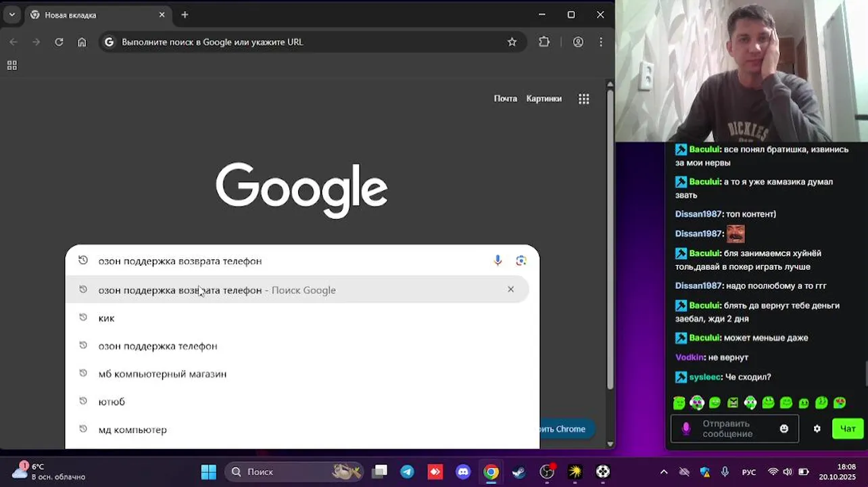This screenshot has width=868, height=487.
Task: Click username 'Vodkin' in chat
Action: [x=690, y=357]
